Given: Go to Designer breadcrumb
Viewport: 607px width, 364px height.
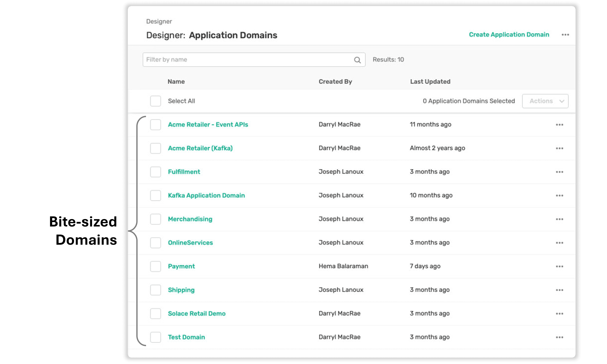Looking at the screenshot, I should (x=159, y=22).
